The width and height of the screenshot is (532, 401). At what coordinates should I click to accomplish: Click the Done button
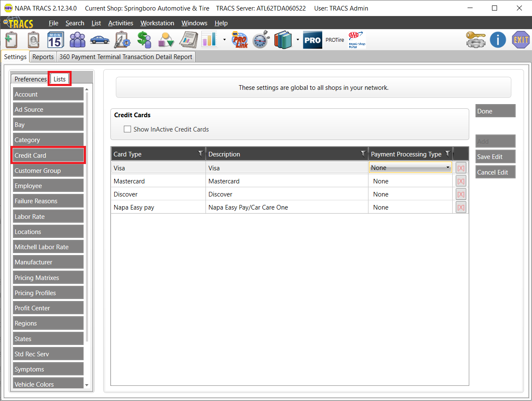pos(495,111)
